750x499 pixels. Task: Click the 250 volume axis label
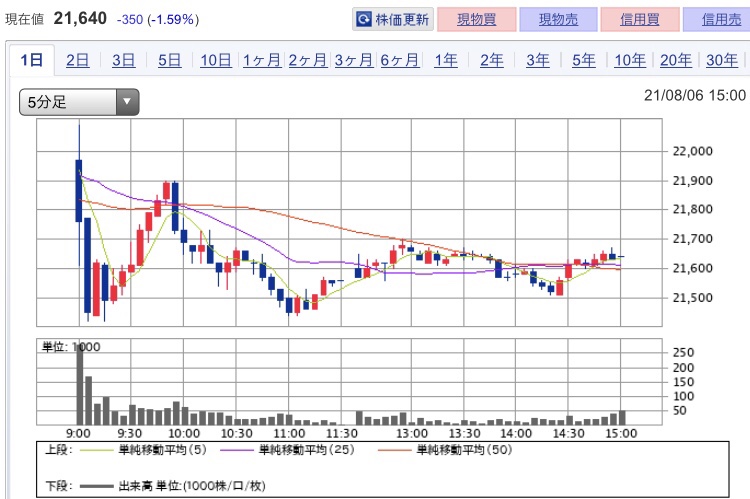(x=683, y=353)
